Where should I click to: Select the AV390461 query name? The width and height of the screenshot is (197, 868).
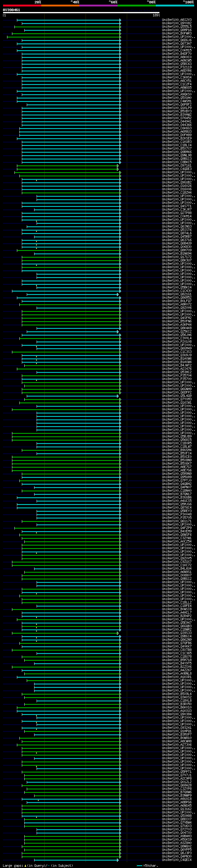(11, 10)
